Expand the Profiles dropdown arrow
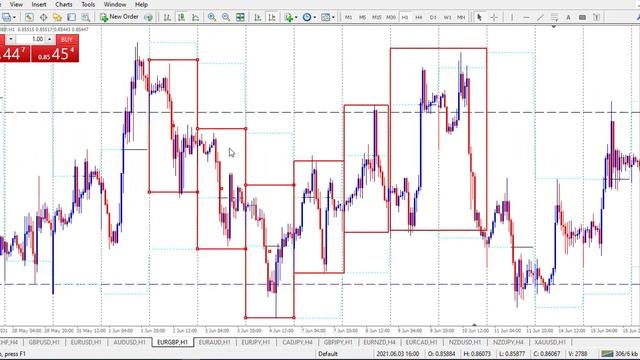Screen dimensions: 640x360 [x=14, y=18]
